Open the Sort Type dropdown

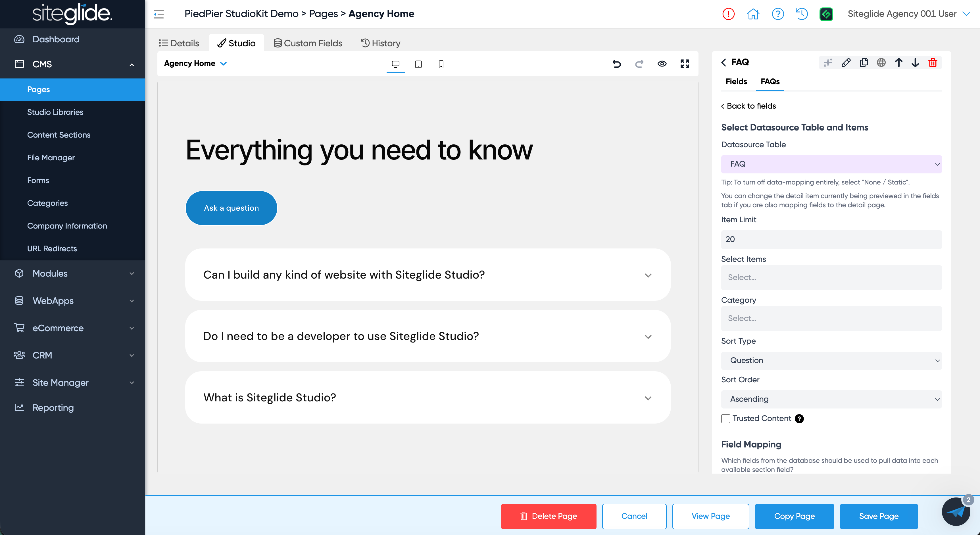pos(831,361)
